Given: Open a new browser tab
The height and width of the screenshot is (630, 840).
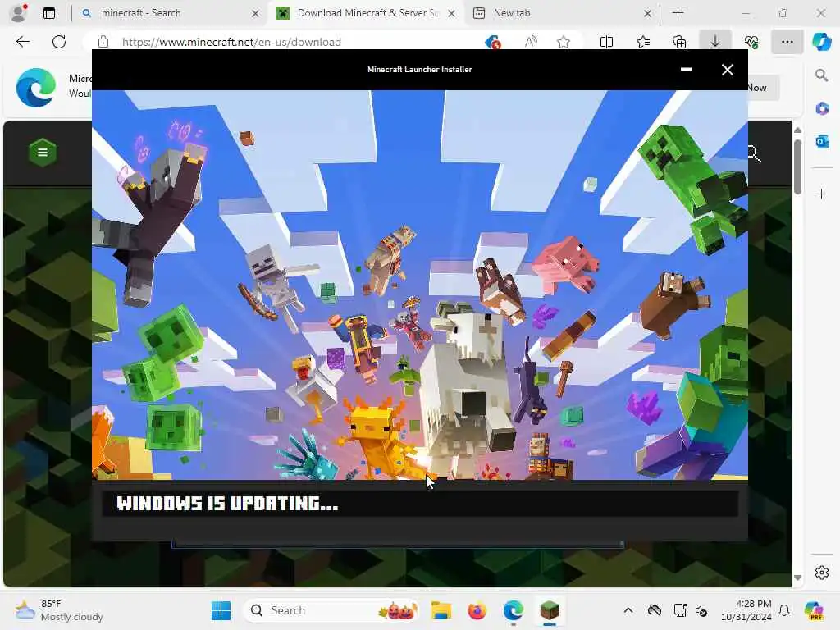Looking at the screenshot, I should tap(678, 13).
